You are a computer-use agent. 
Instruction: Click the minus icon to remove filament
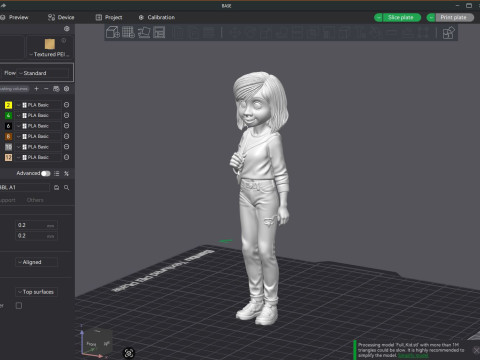click(46, 89)
